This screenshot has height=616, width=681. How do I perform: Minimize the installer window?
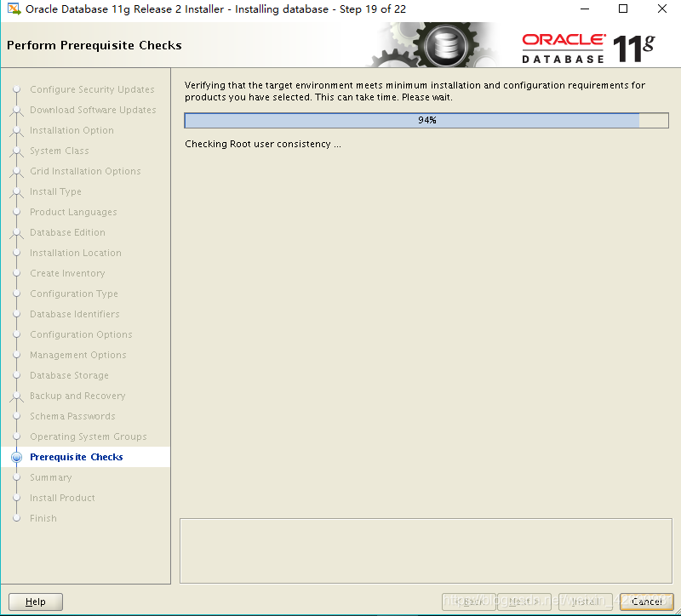585,9
